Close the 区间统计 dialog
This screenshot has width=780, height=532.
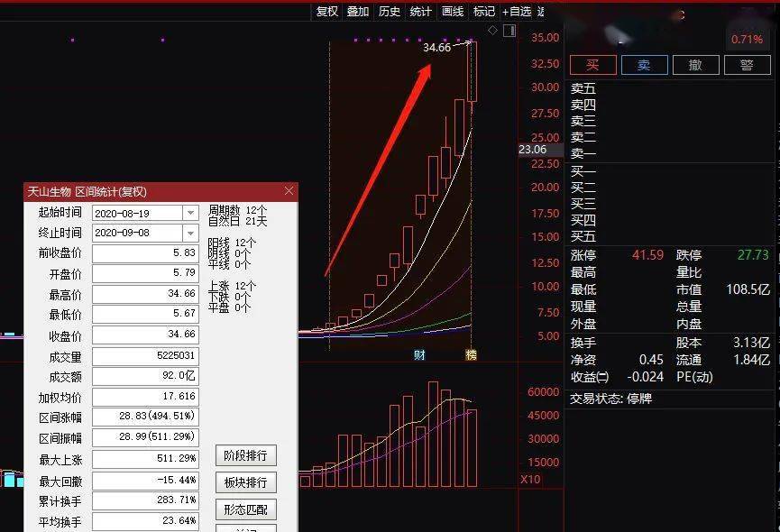pyautogui.click(x=289, y=191)
